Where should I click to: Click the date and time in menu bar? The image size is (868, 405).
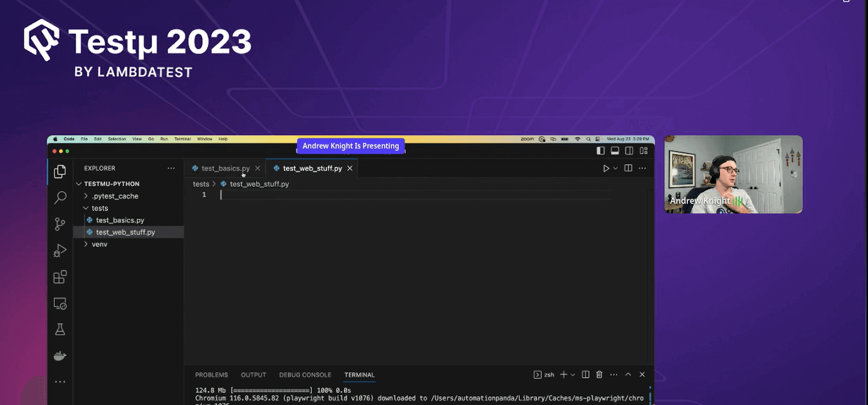point(628,139)
